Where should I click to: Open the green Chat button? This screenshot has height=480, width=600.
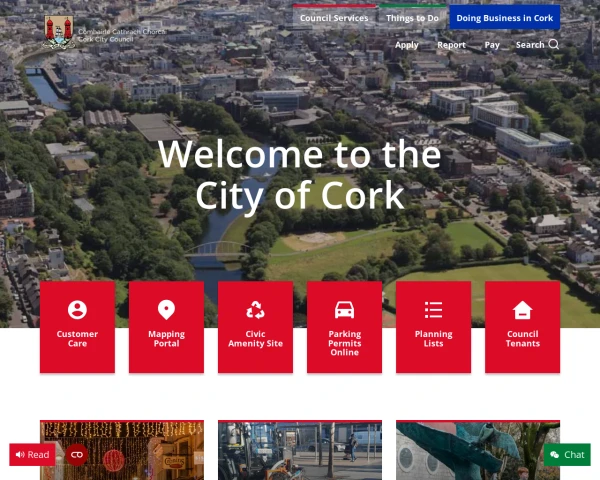[x=567, y=455]
